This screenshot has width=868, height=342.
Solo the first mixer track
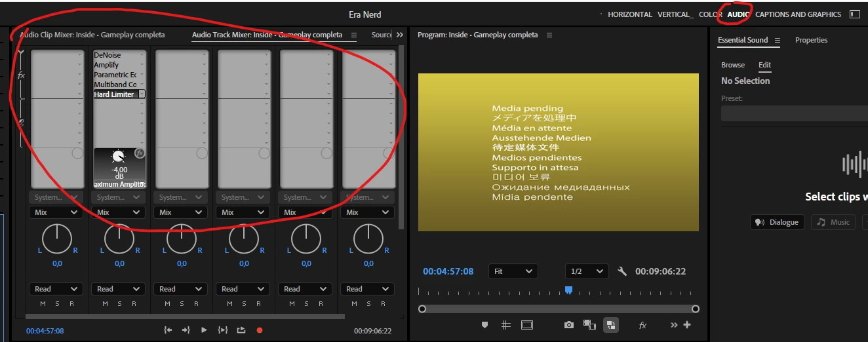57,303
